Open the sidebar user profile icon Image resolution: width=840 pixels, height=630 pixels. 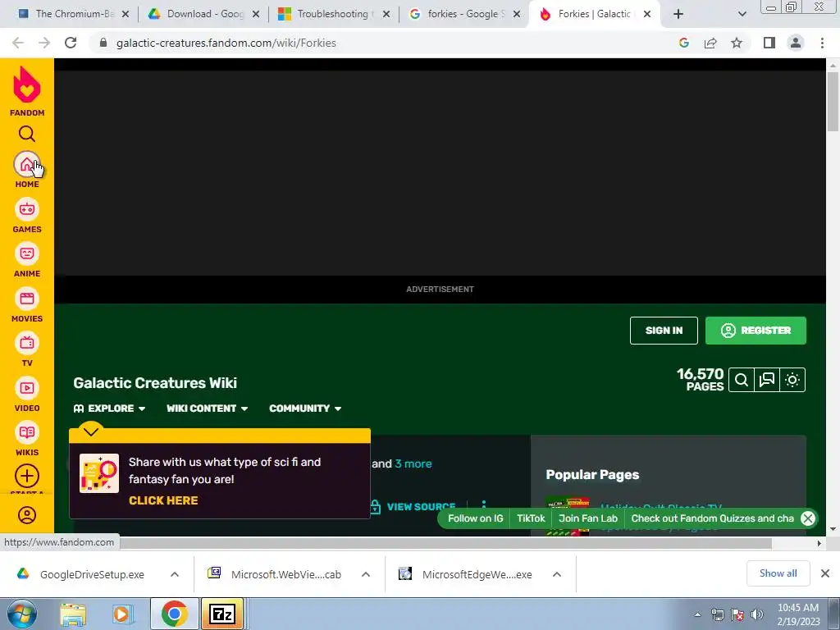(x=27, y=515)
